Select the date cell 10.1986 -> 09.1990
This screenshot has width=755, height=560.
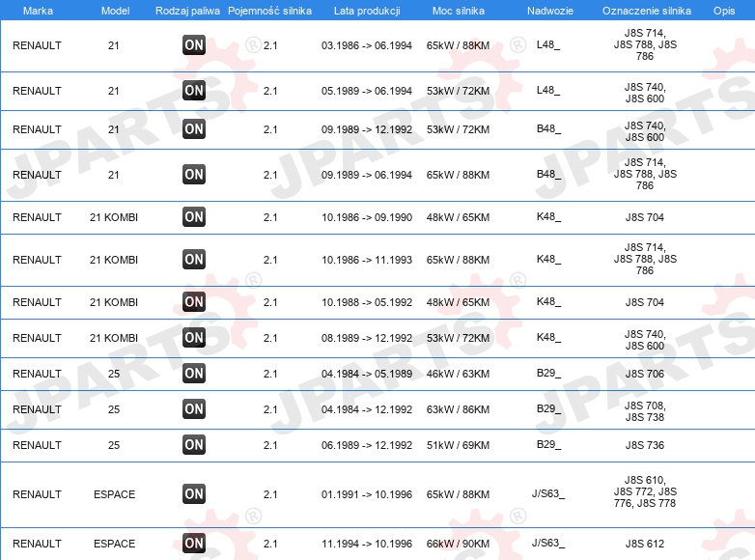click(367, 217)
